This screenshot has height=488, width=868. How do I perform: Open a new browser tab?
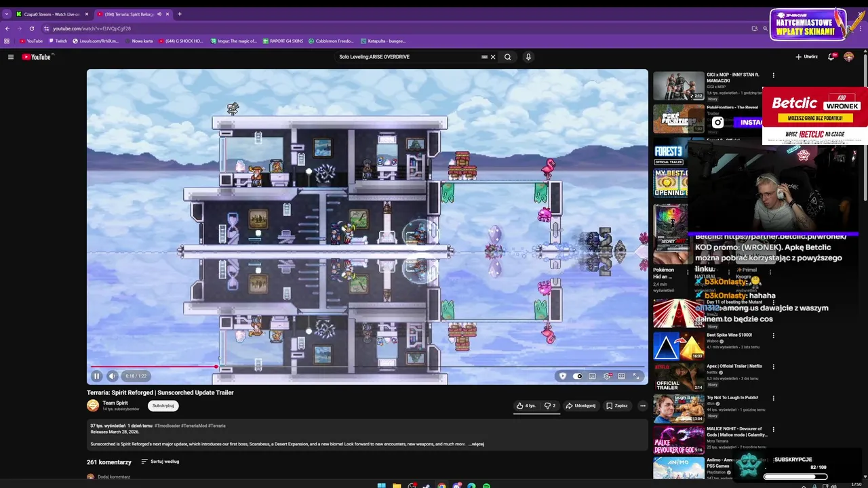click(x=180, y=14)
